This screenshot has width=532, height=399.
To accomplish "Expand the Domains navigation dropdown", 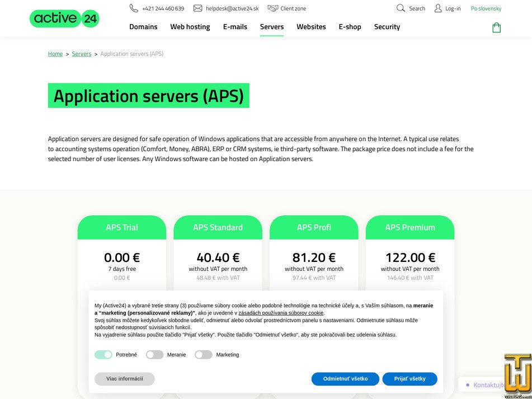I will click(143, 27).
